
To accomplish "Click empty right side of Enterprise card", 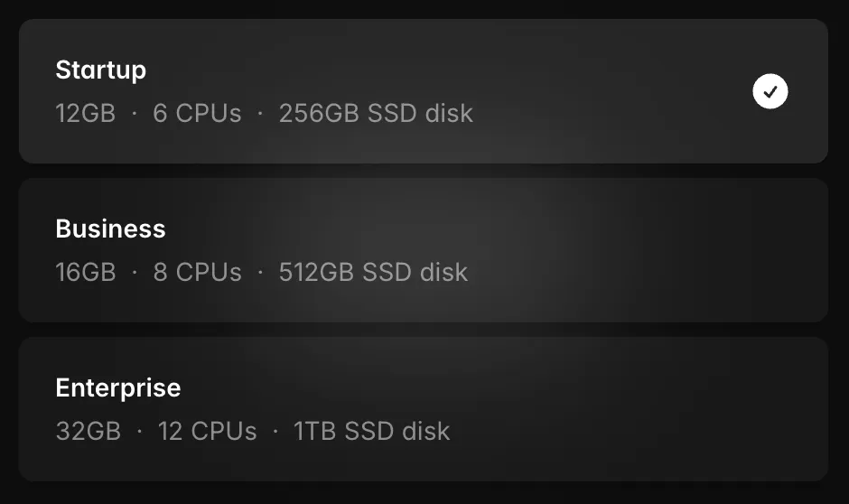I will point(704,409).
